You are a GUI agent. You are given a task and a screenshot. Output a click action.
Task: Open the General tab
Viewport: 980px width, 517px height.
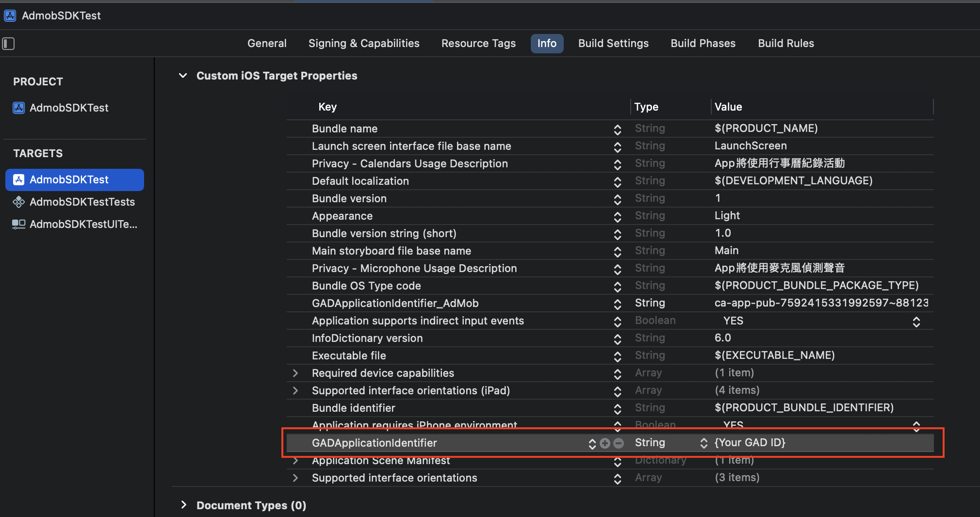click(267, 44)
